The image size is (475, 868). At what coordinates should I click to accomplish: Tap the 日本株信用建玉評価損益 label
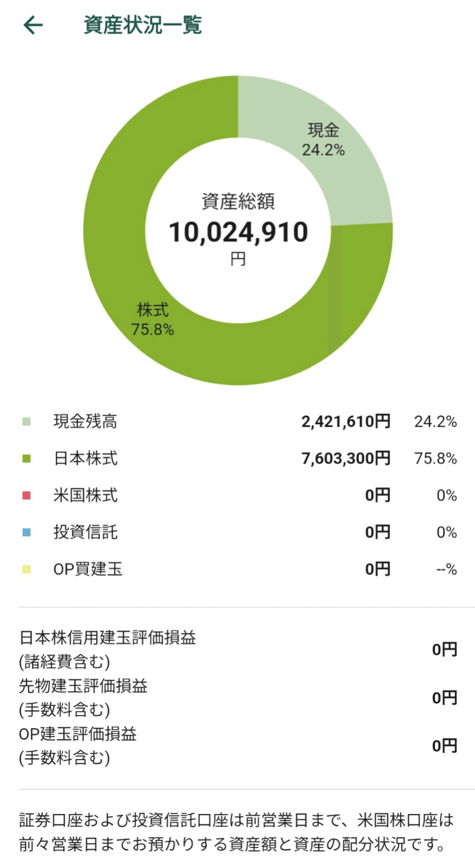pos(108,638)
